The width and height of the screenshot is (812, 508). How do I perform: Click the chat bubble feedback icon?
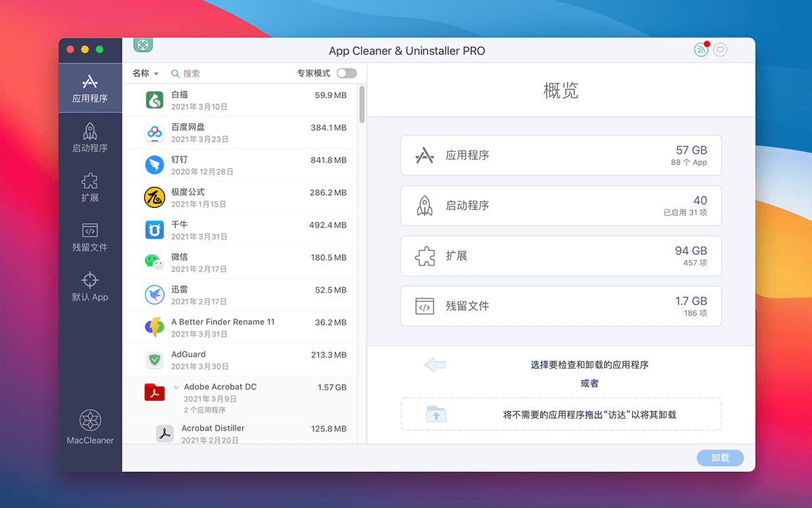tap(721, 49)
